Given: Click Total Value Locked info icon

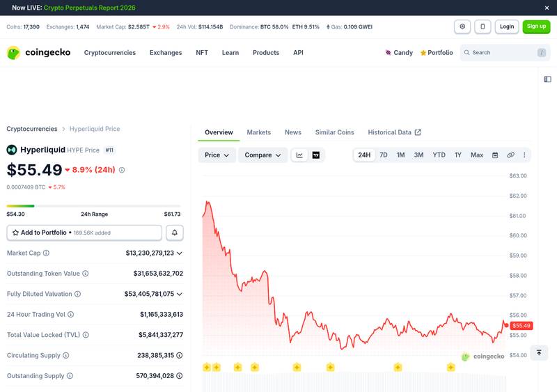Looking at the screenshot, I should click(86, 335).
